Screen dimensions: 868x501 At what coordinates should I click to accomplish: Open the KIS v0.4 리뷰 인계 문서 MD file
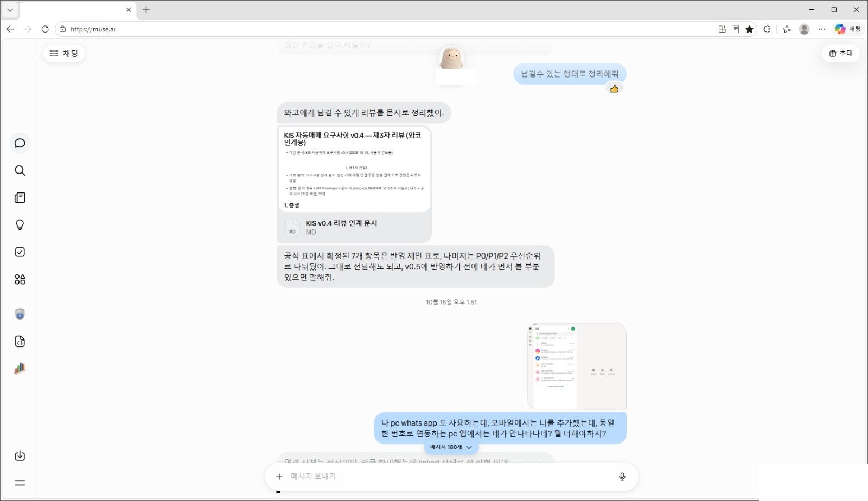pos(355,228)
